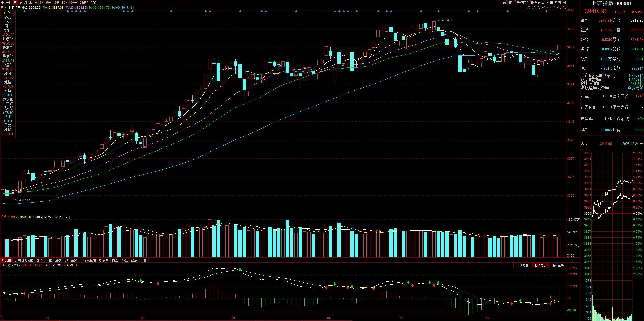
Task: Switch to 60分 period tab
Action: pos(73,3)
